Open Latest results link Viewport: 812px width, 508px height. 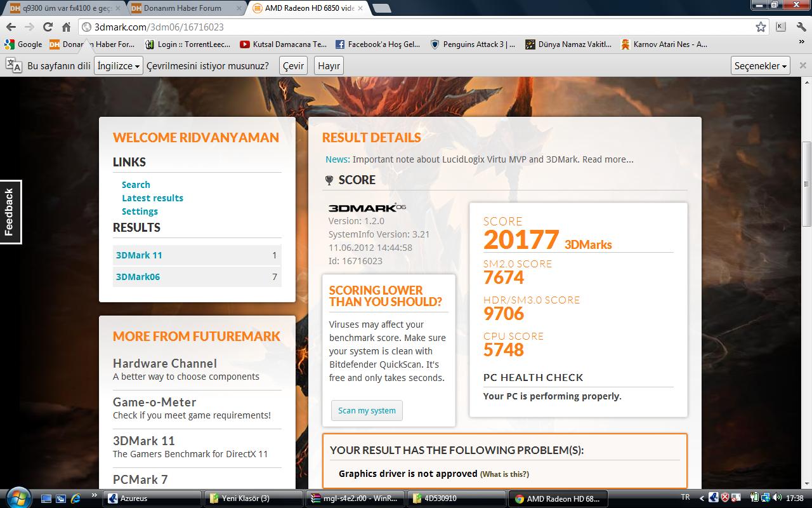(152, 197)
